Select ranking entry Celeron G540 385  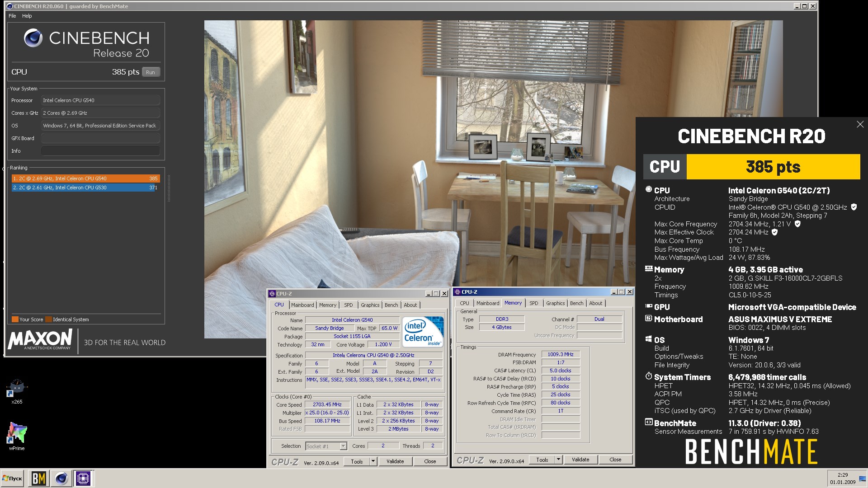(85, 178)
